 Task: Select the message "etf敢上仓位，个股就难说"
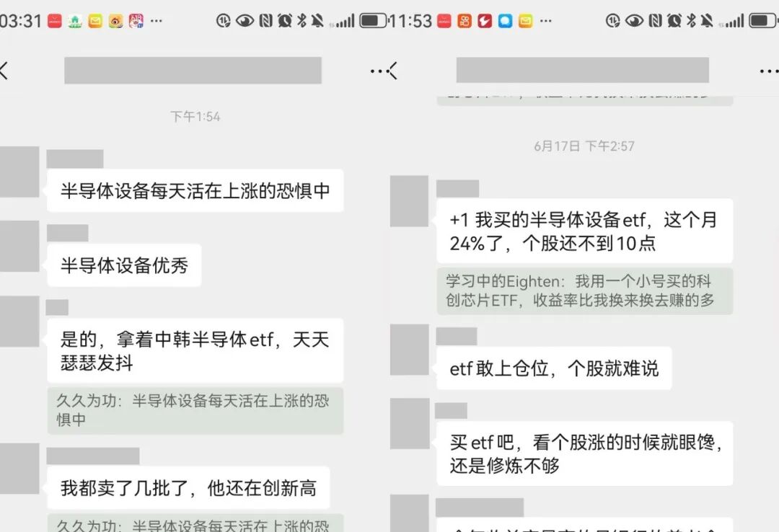(x=554, y=368)
